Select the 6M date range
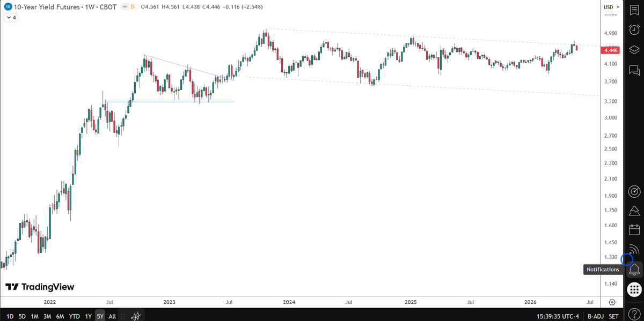This screenshot has width=644, height=321. coord(61,316)
